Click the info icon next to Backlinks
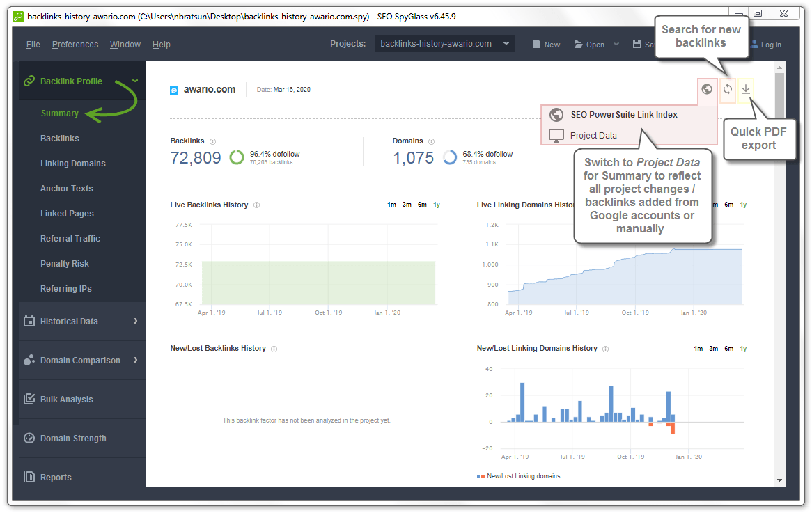 [x=212, y=141]
